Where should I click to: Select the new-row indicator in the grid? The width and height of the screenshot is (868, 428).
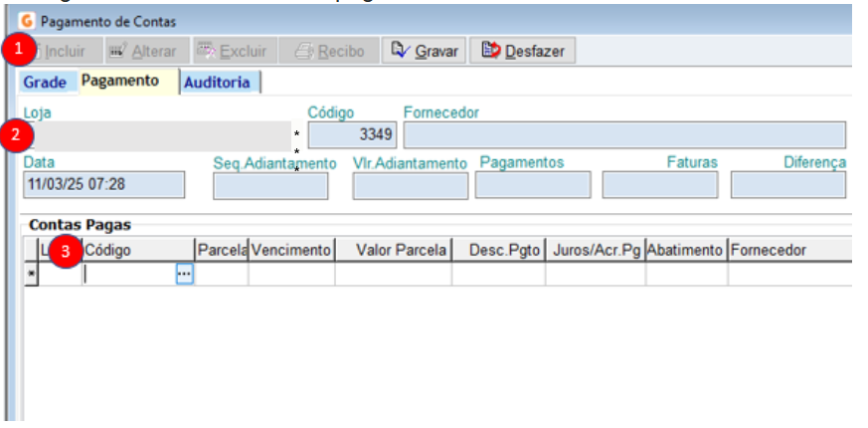tap(31, 274)
